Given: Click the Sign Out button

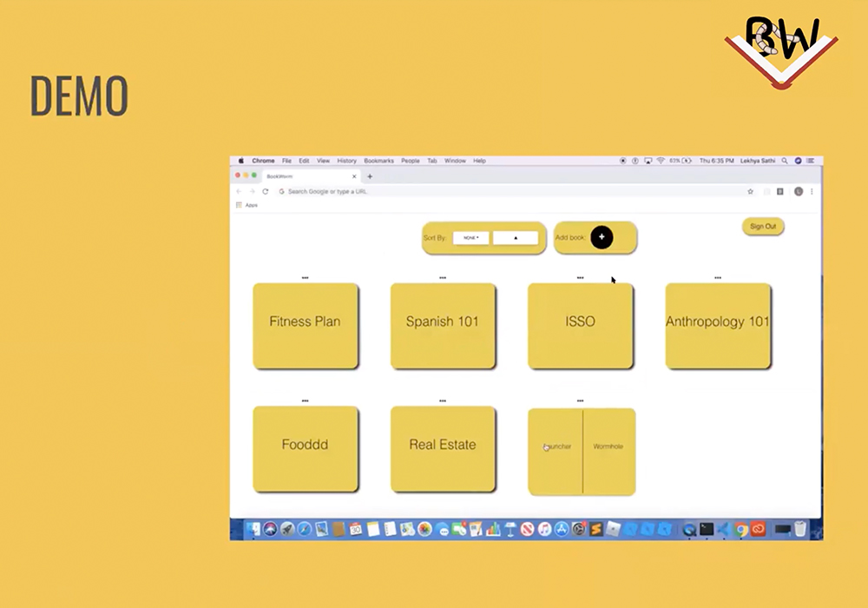Looking at the screenshot, I should pyautogui.click(x=763, y=227).
